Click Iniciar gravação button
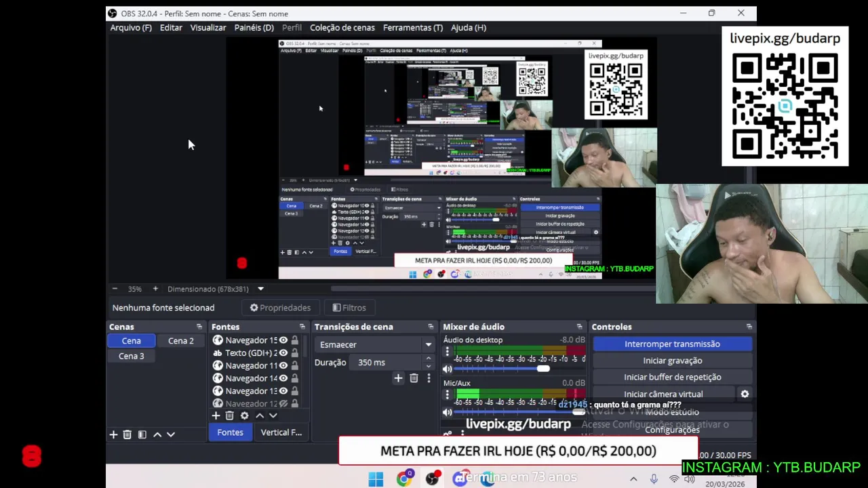This screenshot has width=868, height=488. click(672, 361)
